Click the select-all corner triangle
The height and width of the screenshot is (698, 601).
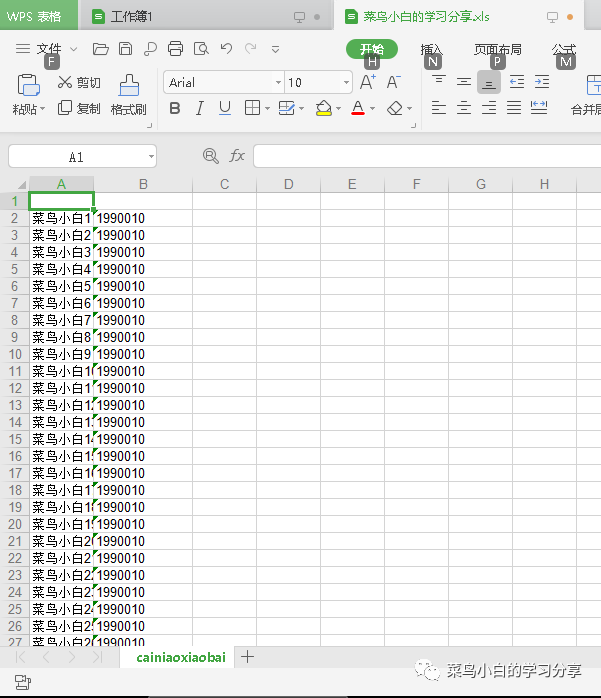pos(22,184)
